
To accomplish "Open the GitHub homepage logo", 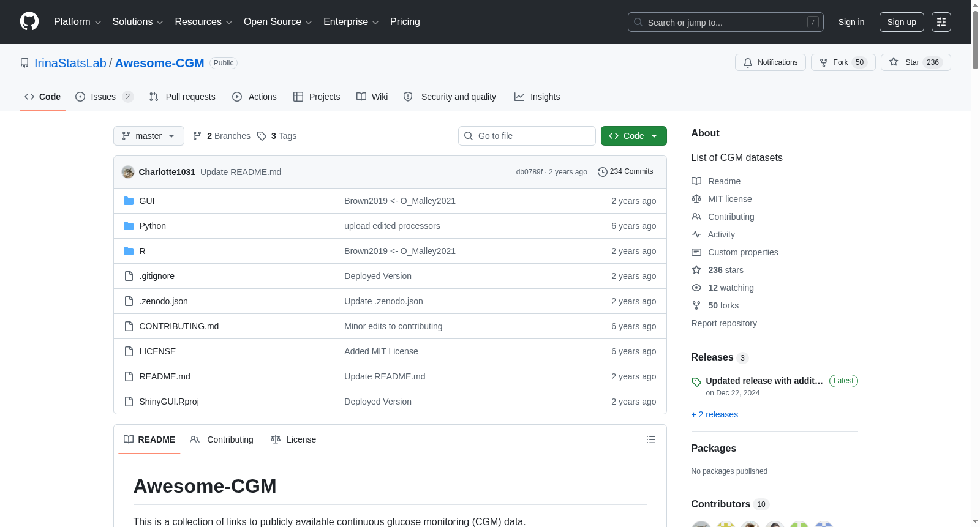I will click(x=29, y=21).
